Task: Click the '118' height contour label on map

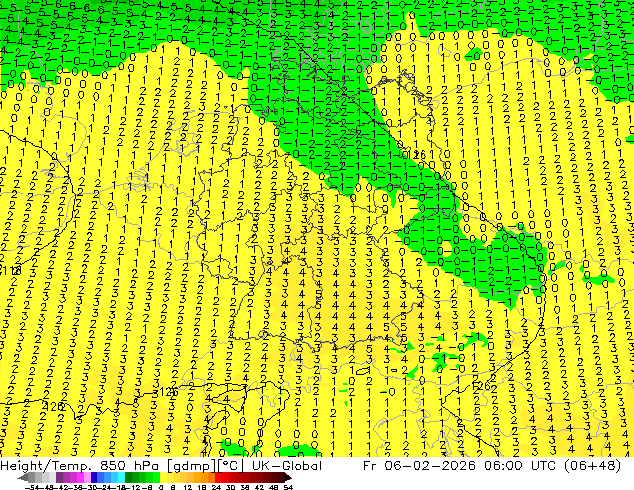Action: [11, 270]
